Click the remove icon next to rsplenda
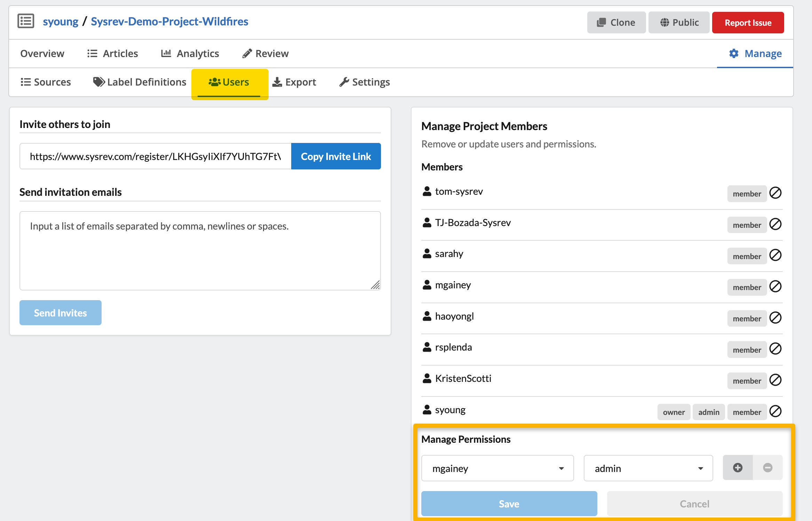 click(775, 348)
